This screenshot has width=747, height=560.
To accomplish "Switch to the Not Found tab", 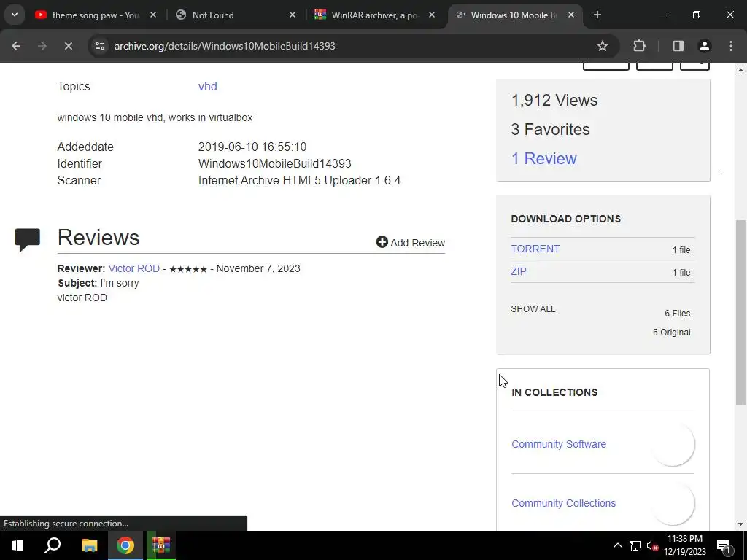I will [x=236, y=15].
